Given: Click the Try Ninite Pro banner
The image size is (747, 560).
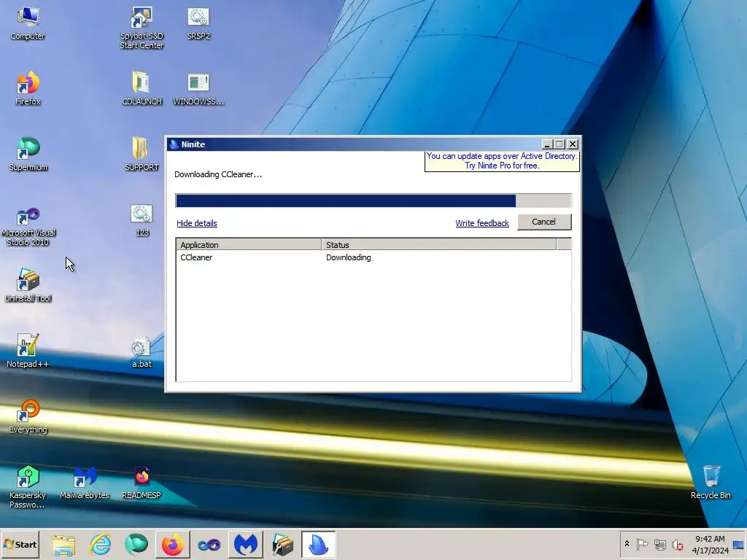Looking at the screenshot, I should [502, 161].
